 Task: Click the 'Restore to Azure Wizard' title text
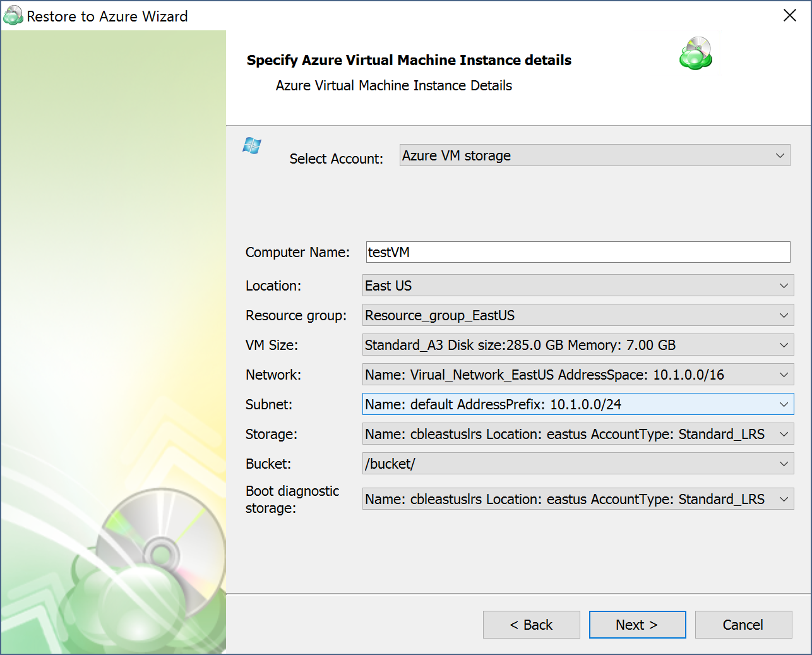pos(107,16)
